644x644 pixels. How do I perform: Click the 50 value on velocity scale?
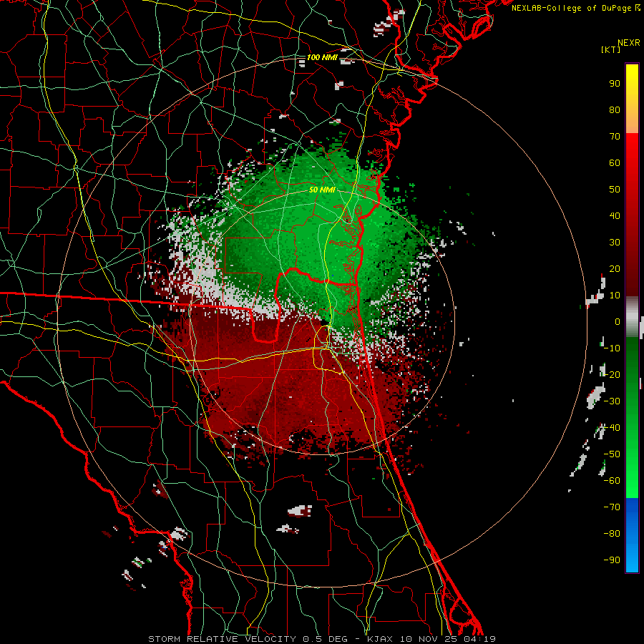tap(615, 190)
